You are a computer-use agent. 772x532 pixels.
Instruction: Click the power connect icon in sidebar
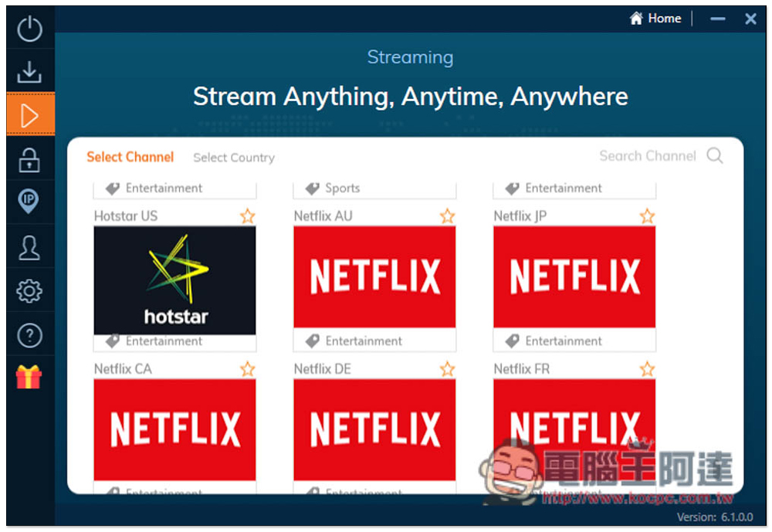click(29, 29)
